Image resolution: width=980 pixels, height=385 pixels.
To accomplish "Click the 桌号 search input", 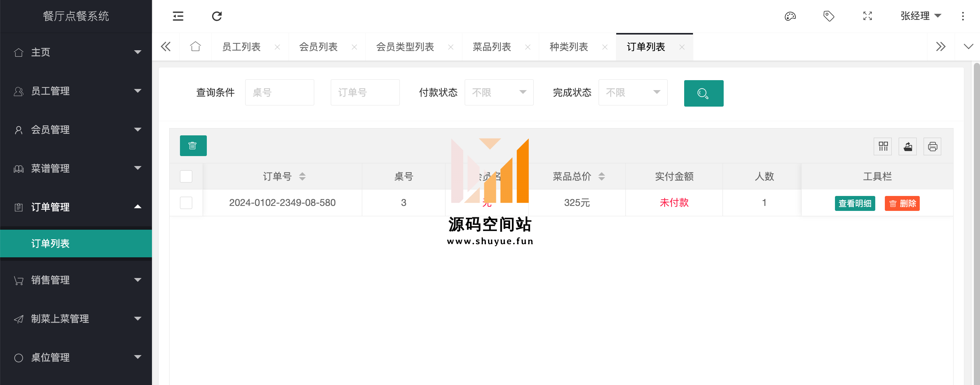I will coord(280,92).
